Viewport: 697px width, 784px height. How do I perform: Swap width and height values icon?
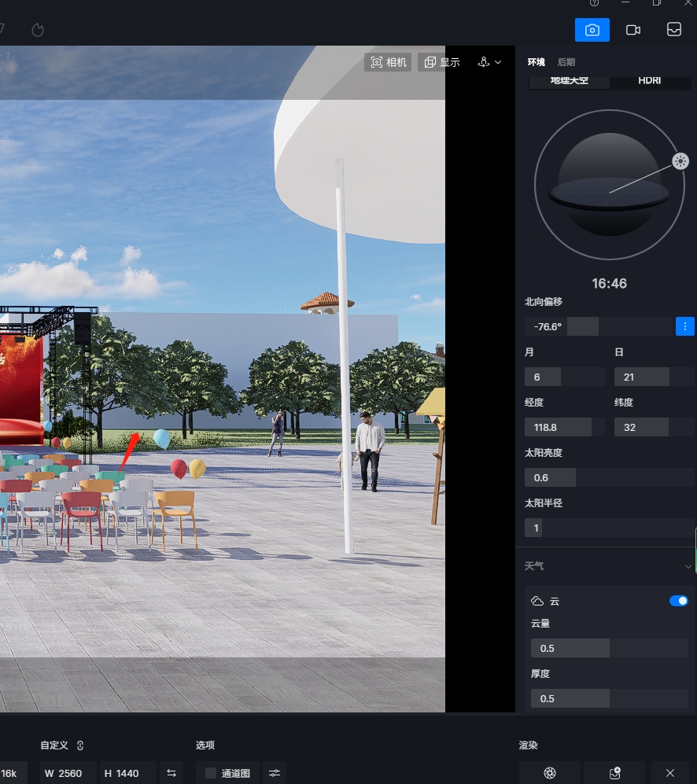171,773
